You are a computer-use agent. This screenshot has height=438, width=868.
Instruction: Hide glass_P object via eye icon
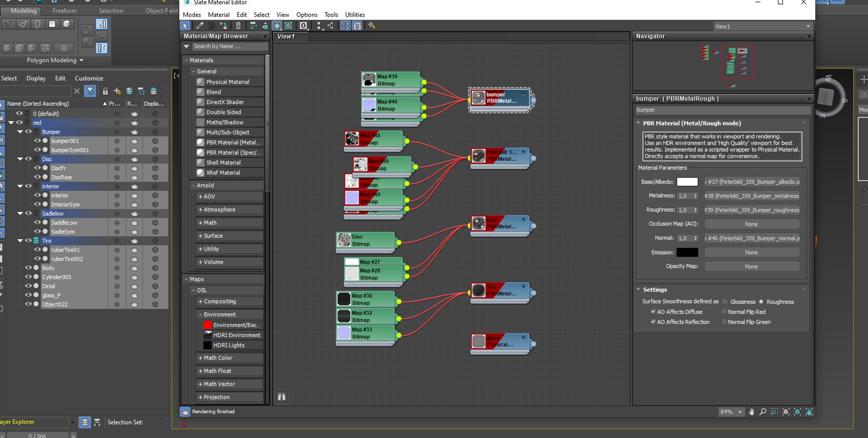coord(28,295)
